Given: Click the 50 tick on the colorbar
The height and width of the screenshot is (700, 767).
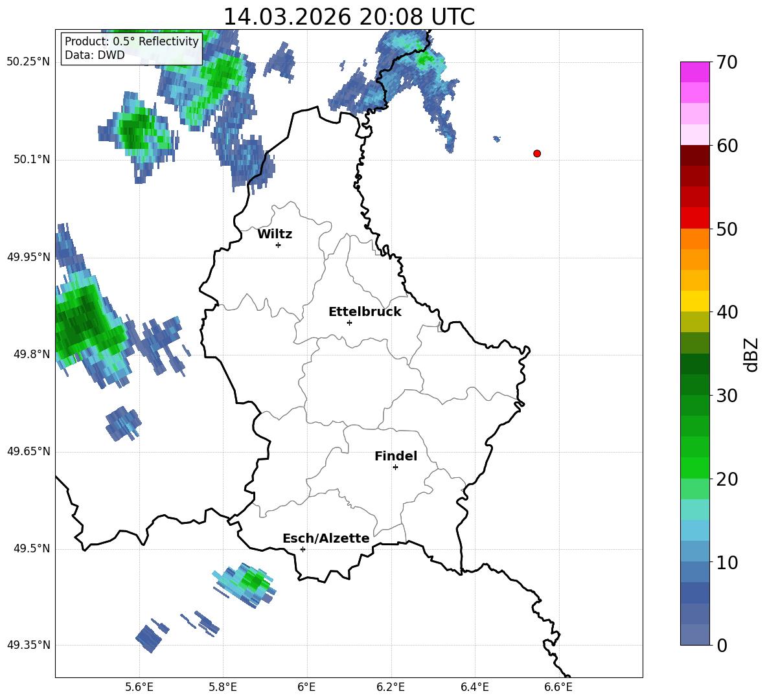Looking at the screenshot, I should (726, 229).
